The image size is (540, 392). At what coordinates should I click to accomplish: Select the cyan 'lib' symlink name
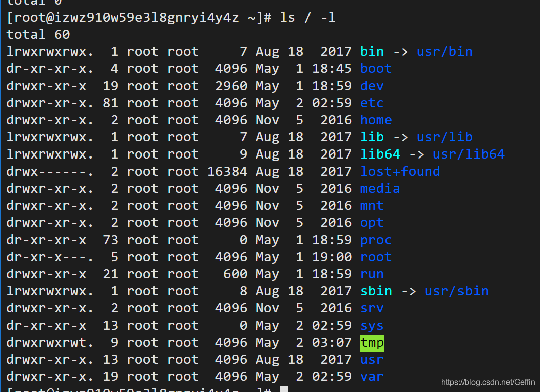coord(372,137)
